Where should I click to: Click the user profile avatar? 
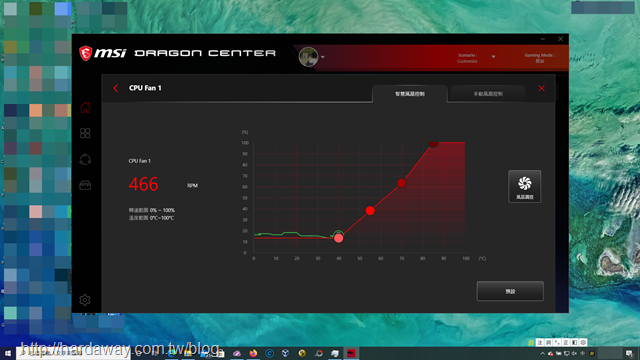pos(308,57)
